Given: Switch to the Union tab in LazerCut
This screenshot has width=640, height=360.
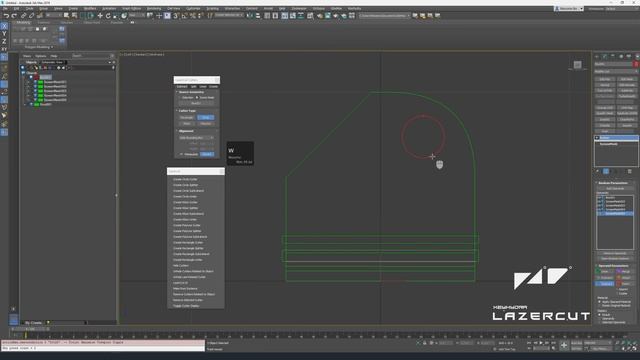Looking at the screenshot, I should click(x=203, y=87).
